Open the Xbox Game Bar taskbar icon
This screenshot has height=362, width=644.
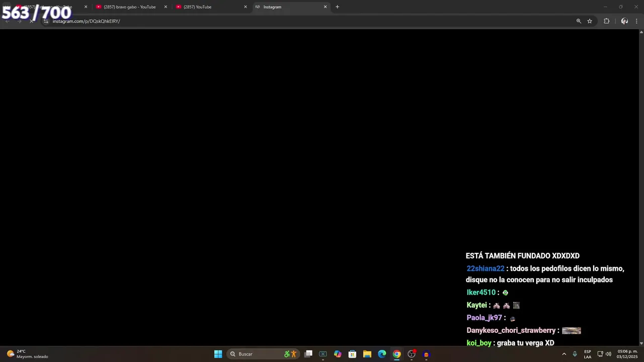point(323,354)
